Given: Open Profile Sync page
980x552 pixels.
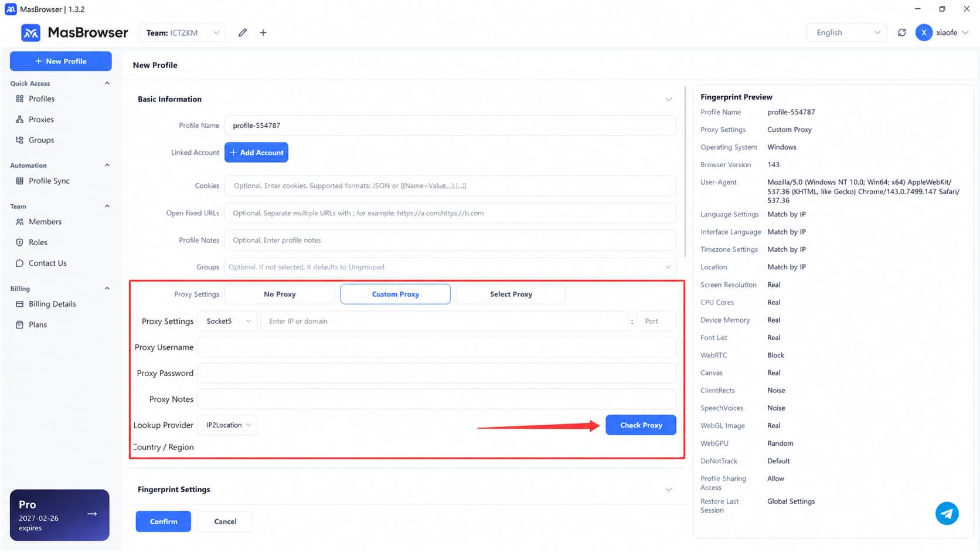Looking at the screenshot, I should point(49,181).
